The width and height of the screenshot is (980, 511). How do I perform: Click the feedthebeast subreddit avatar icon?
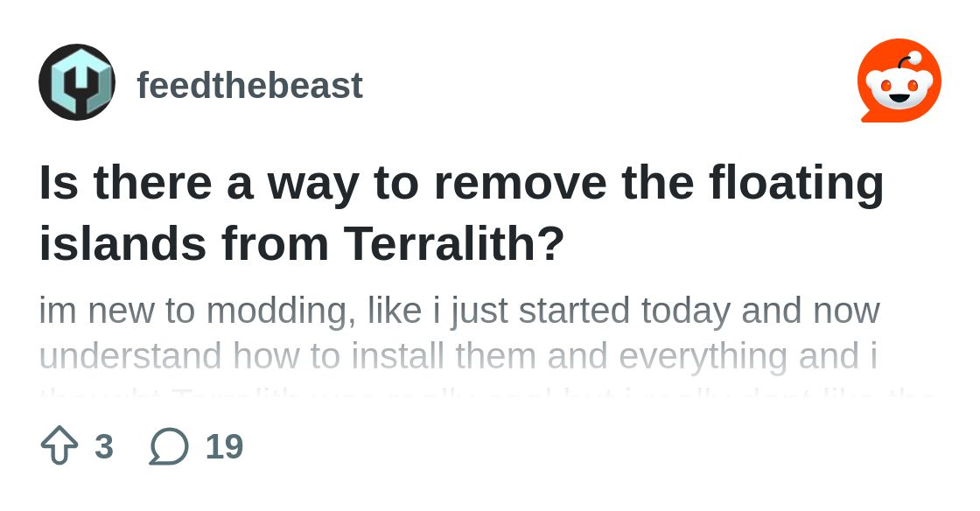pos(77,82)
